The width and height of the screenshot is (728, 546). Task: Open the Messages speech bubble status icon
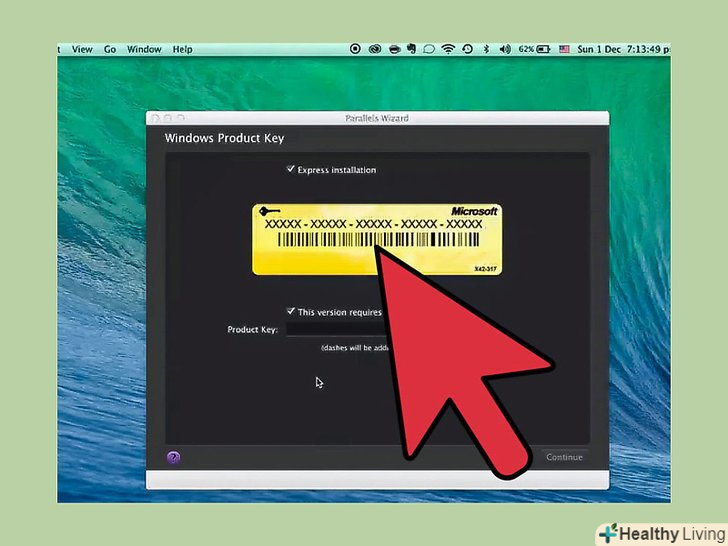[429, 49]
